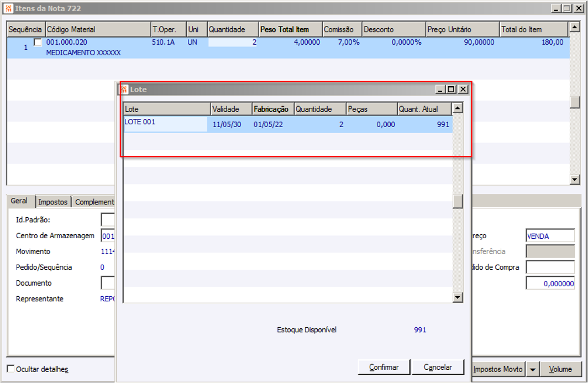Click scroll up arrow in Itens da Nota grid

point(575,27)
